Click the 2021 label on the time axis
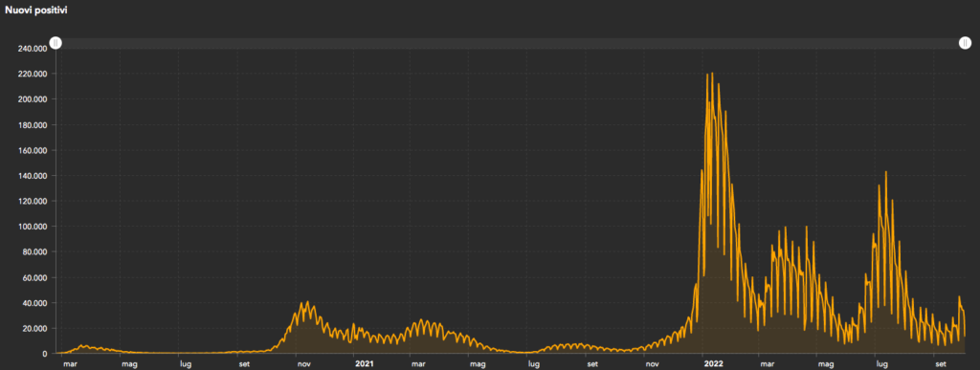Screen dimensions: 980x370 [x=364, y=362]
